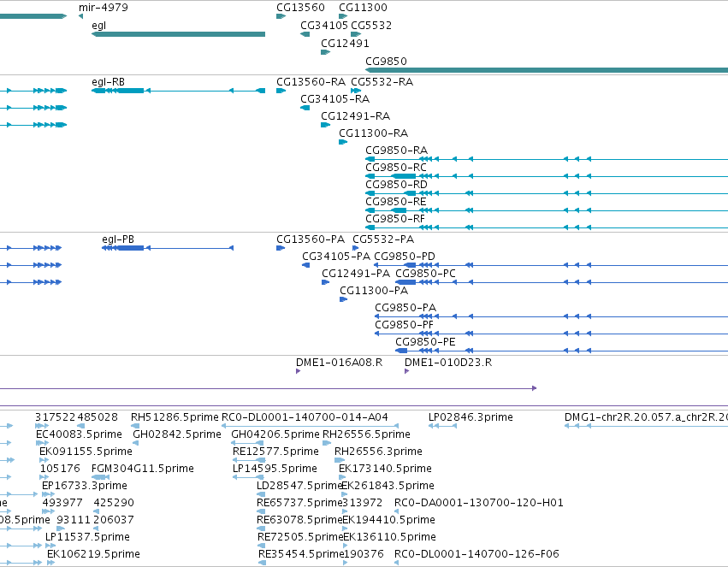Screen dimensions: 728x567
Task: Click the LP14595.5prime EST label
Action: click(275, 470)
